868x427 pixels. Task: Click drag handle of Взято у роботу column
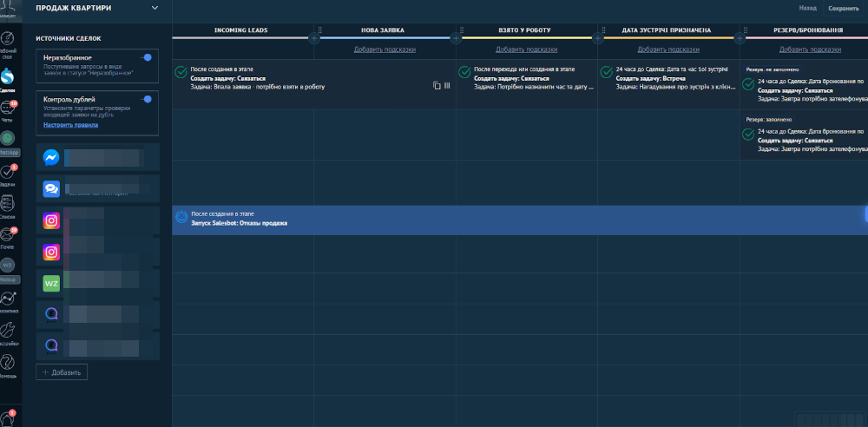click(463, 30)
